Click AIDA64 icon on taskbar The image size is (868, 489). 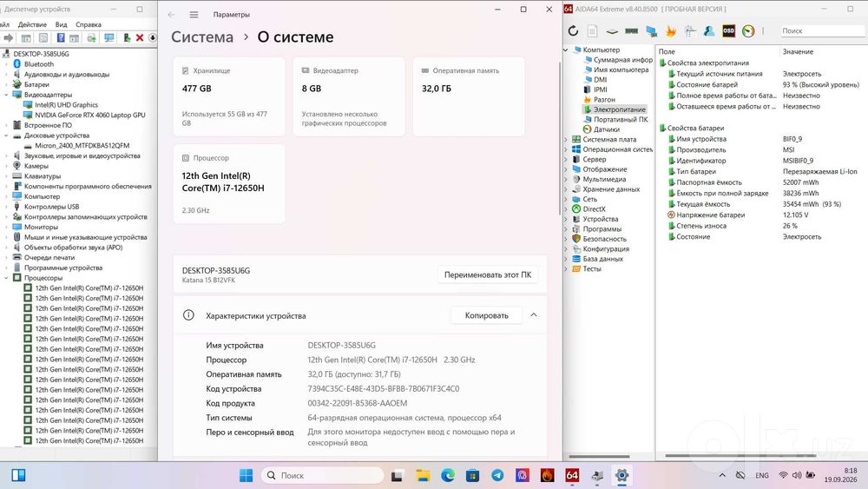coord(572,475)
